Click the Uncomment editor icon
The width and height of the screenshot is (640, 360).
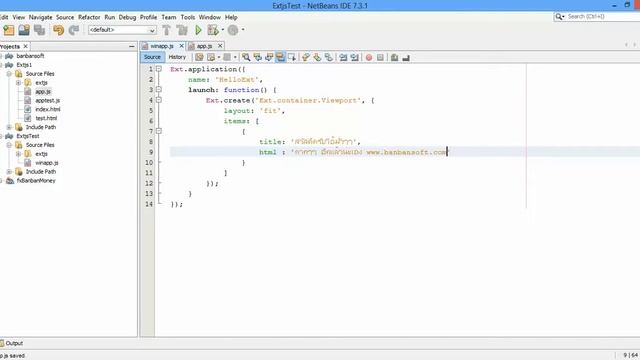pos(406,58)
